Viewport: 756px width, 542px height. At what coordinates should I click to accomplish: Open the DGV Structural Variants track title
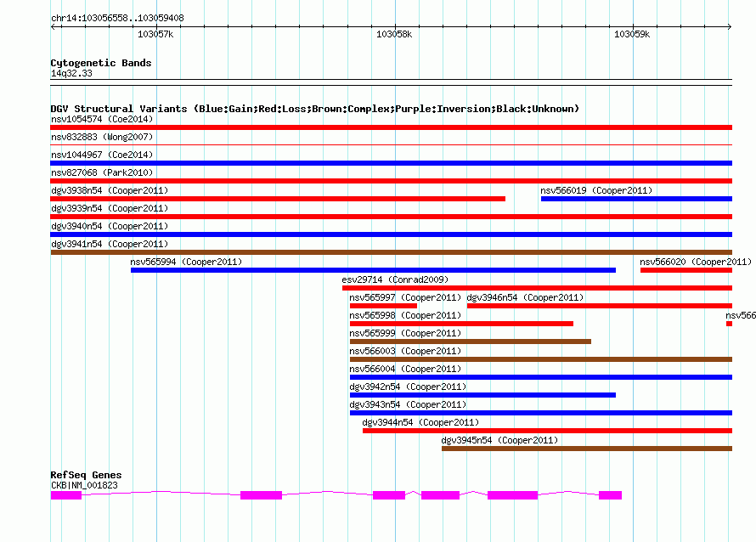coord(314,109)
